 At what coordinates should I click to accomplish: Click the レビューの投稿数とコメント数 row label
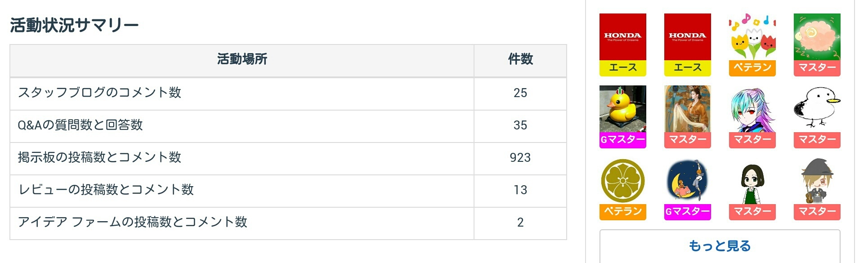click(x=106, y=190)
